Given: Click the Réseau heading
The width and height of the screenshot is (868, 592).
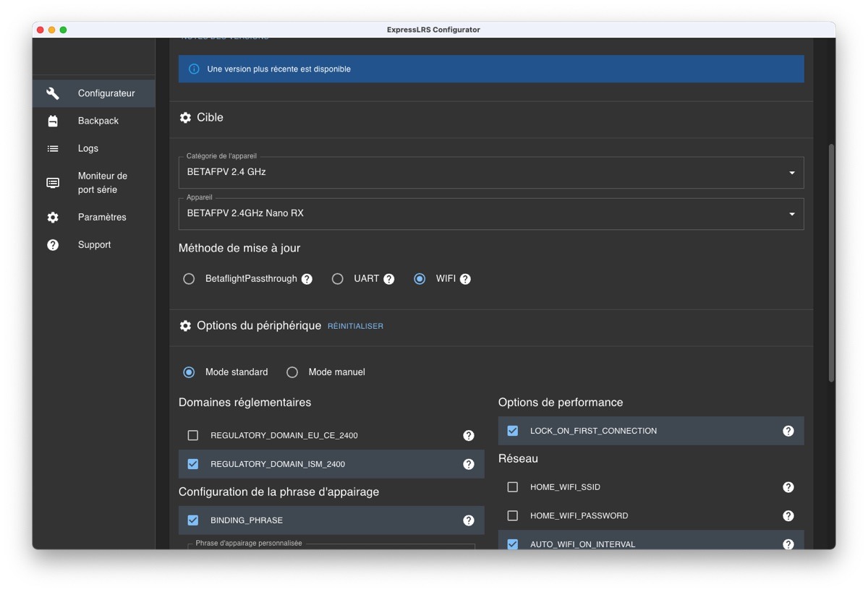Looking at the screenshot, I should 518,459.
